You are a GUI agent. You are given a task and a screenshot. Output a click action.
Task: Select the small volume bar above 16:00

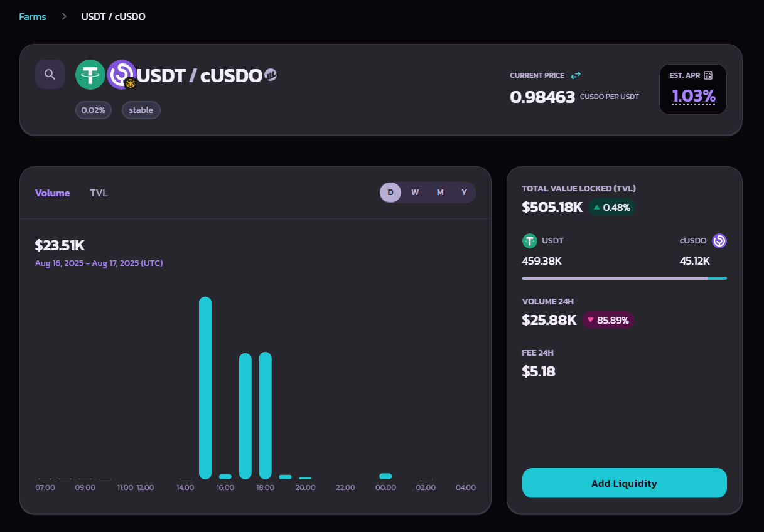[x=225, y=477]
